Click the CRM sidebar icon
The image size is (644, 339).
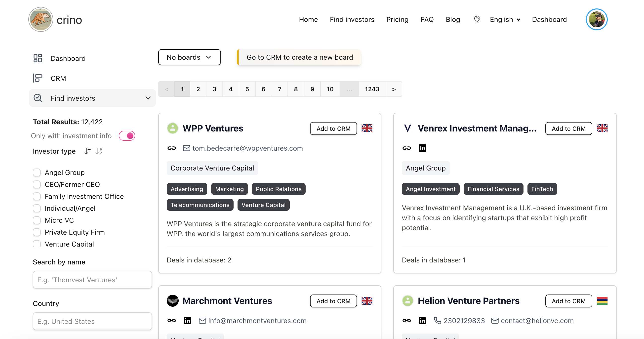38,78
